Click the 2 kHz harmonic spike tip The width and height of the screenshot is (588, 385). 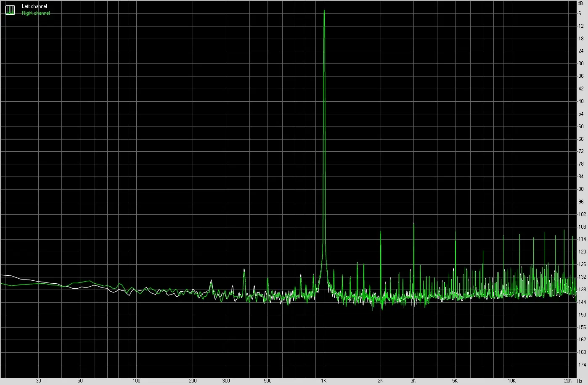[x=381, y=231]
